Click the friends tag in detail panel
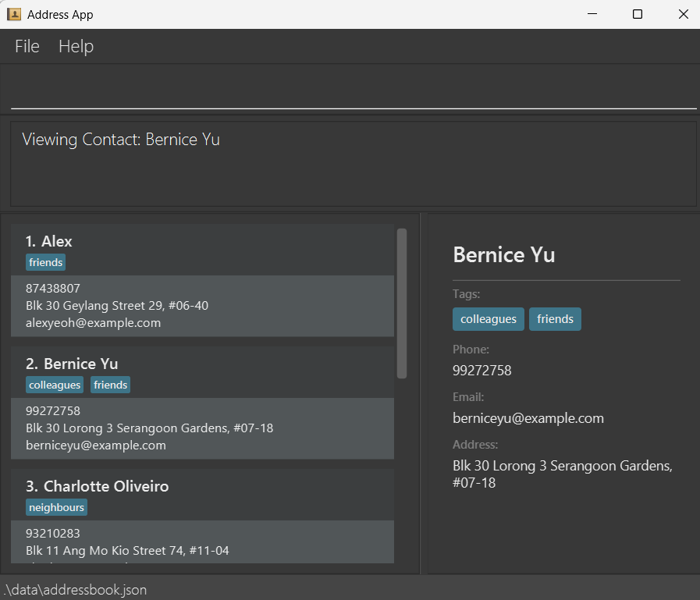 click(x=555, y=319)
